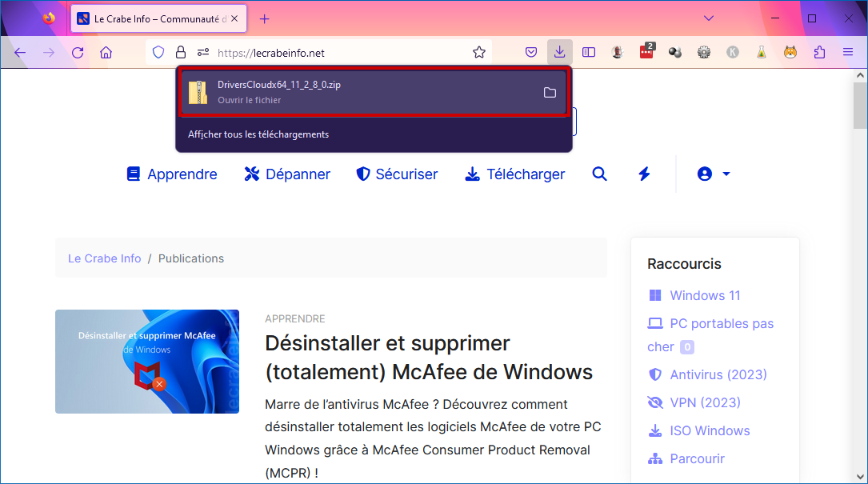The width and height of the screenshot is (868, 484).
Task: Open the Télécharger menu
Action: pos(515,174)
